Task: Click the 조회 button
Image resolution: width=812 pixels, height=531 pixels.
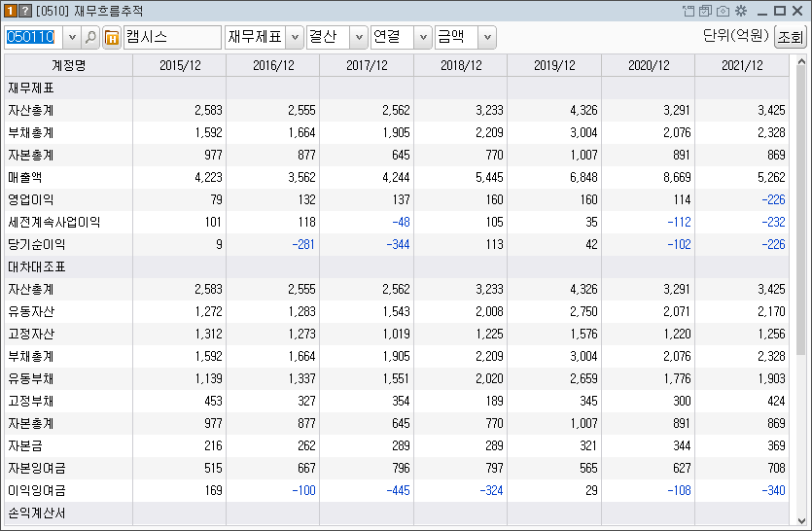Action: pyautogui.click(x=791, y=37)
